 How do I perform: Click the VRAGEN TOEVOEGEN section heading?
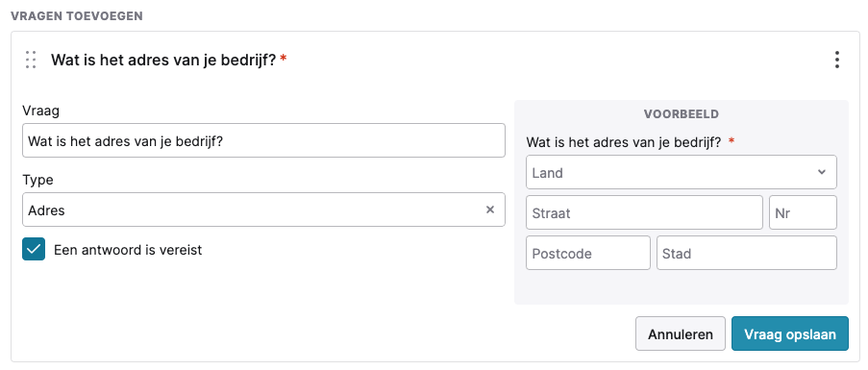[x=77, y=16]
